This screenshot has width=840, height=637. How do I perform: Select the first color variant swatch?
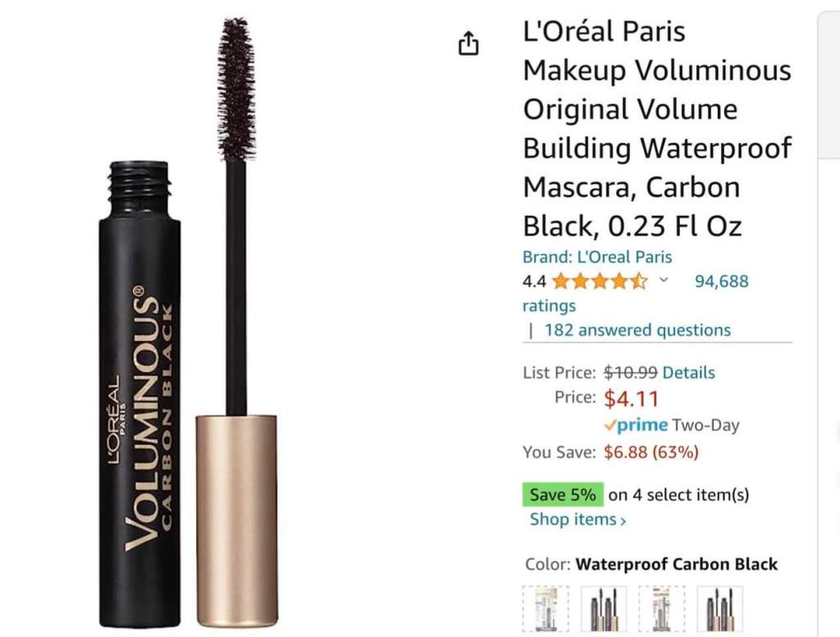(x=546, y=610)
